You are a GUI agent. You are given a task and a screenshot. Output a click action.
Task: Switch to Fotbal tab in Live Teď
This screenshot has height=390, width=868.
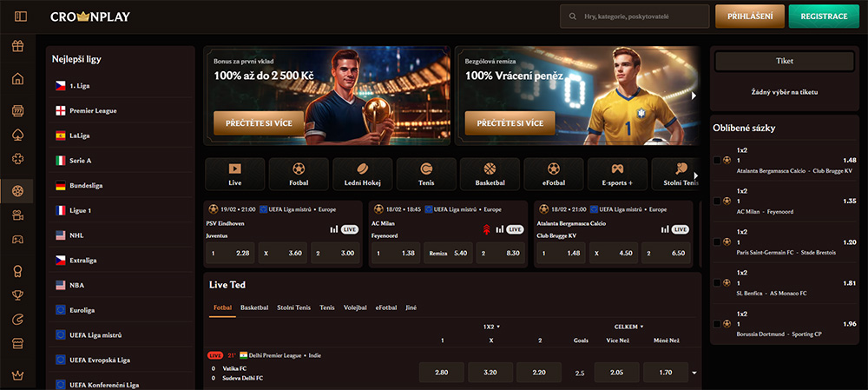click(x=222, y=307)
